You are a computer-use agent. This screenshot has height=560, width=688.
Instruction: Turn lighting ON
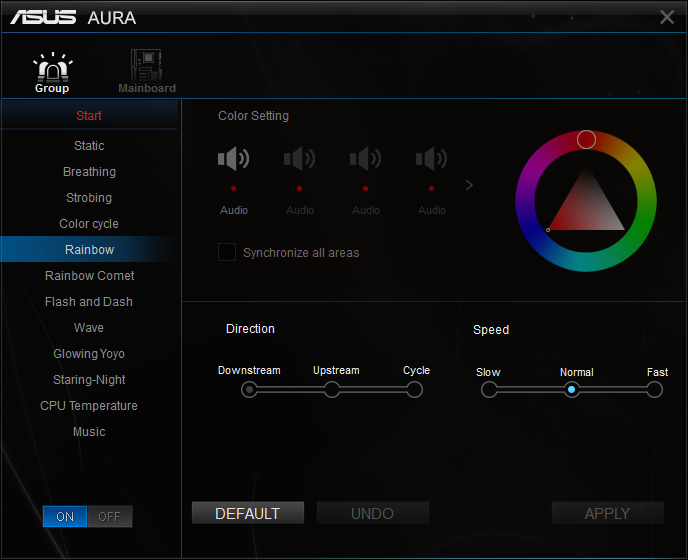tap(65, 517)
